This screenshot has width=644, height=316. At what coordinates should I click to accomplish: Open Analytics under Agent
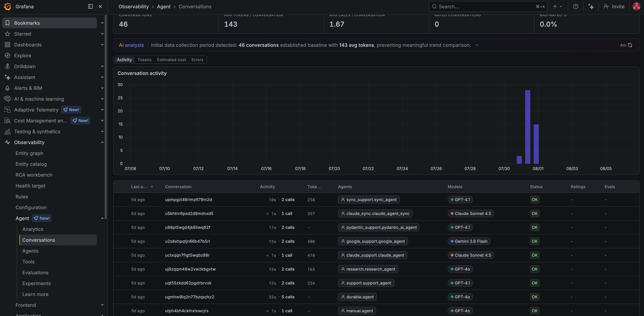[33, 229]
